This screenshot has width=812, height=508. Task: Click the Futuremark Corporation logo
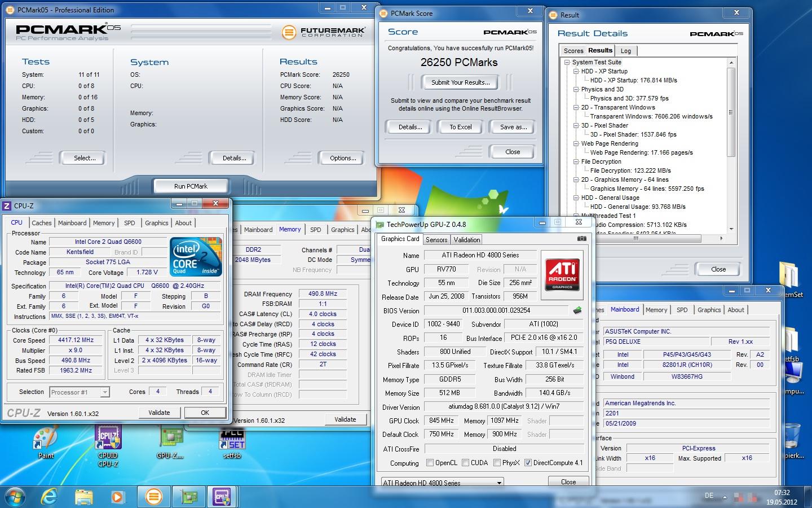coord(324,33)
